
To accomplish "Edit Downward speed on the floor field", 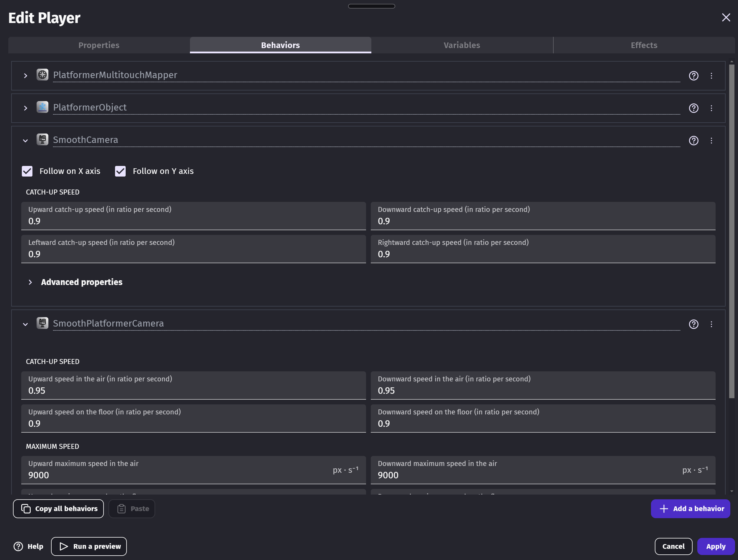I will [543, 418].
